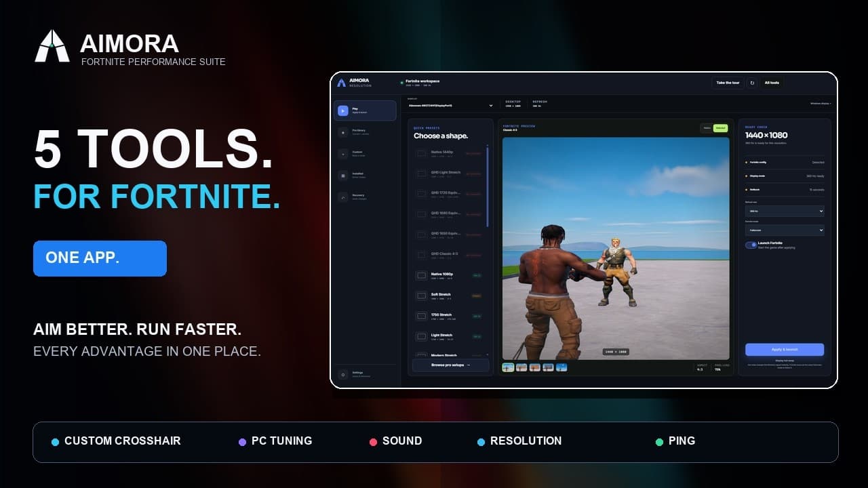Click the red dot beside Sound
Image resolution: width=868 pixels, height=488 pixels.
(373, 442)
